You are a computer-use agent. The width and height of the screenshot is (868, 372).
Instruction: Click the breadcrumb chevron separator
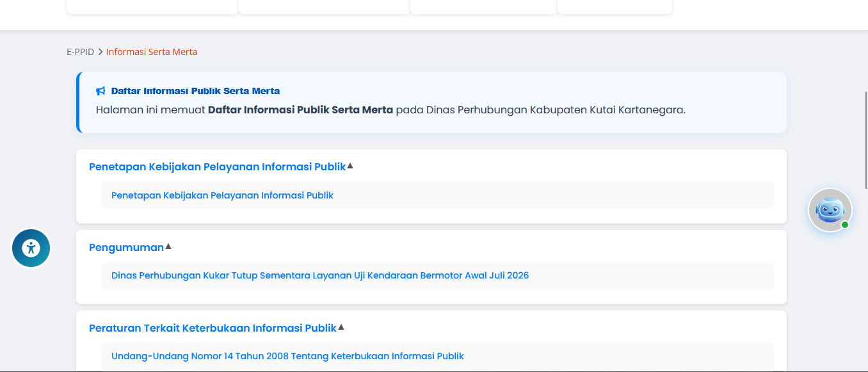pos(100,52)
